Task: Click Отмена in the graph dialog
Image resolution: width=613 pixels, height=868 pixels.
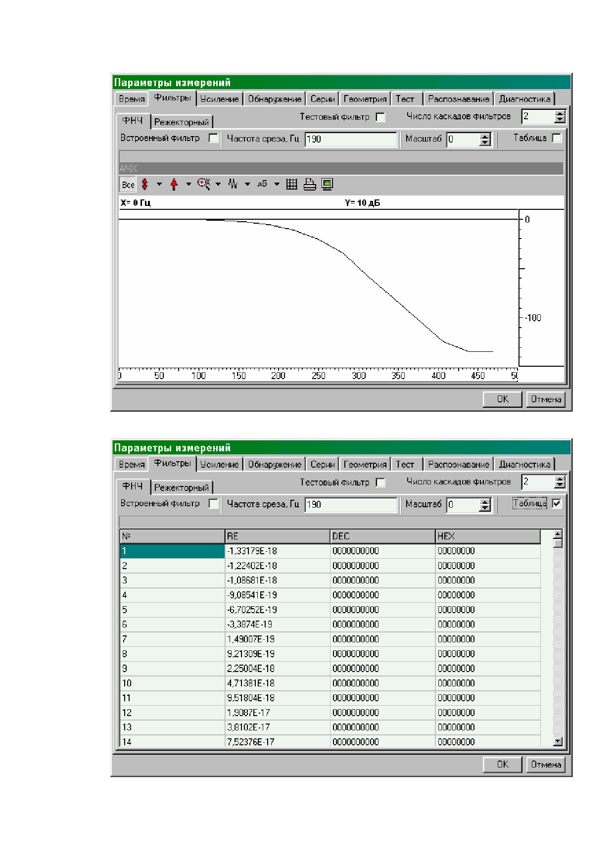Action: [x=546, y=399]
